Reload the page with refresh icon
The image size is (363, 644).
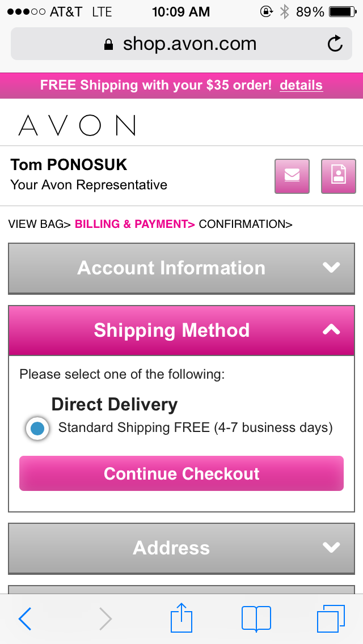tap(335, 44)
